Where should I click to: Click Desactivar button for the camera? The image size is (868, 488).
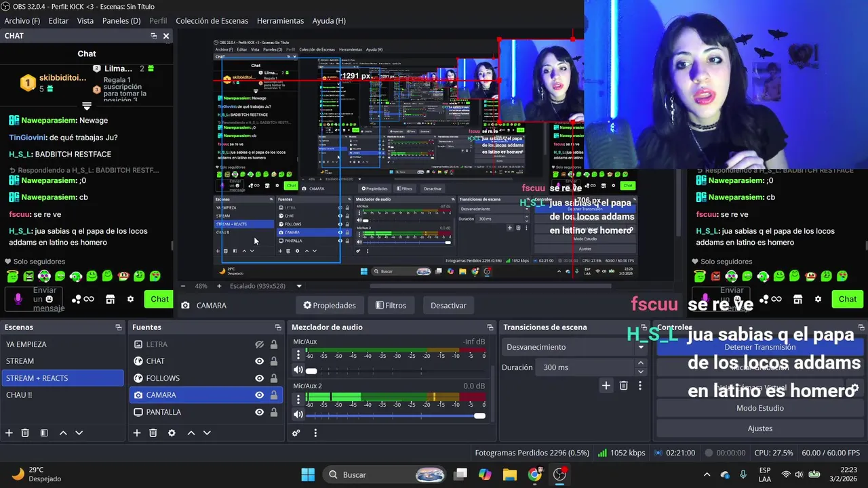point(448,305)
